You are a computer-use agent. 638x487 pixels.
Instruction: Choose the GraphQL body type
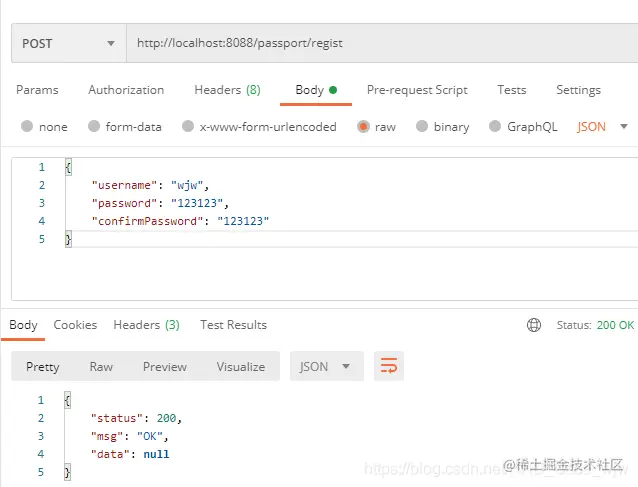coord(495,127)
